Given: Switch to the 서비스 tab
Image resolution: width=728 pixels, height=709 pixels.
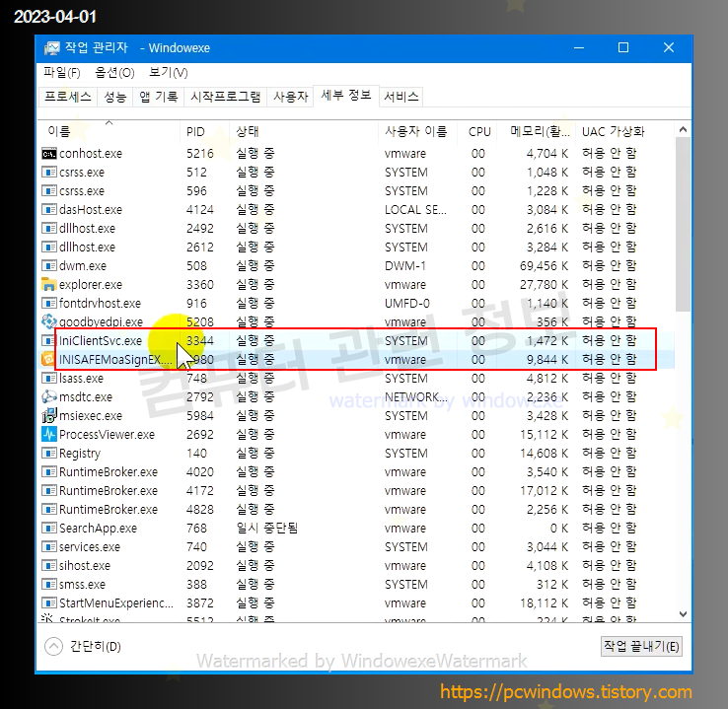Looking at the screenshot, I should click(401, 97).
